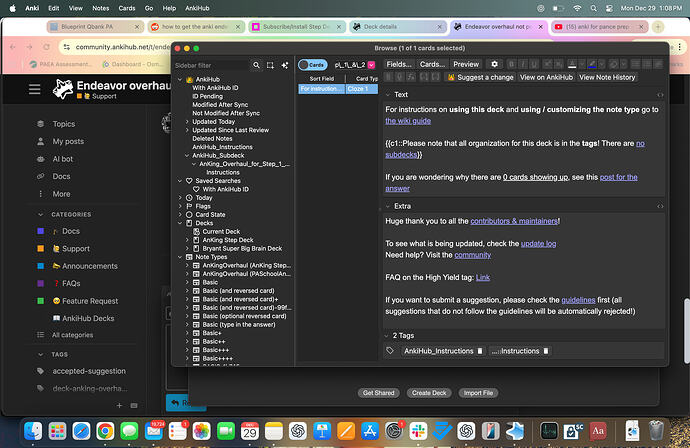Viewport: 690px width, 448px height.
Task: Remove the AnkiHub_Instructions tag
Action: pos(480,351)
